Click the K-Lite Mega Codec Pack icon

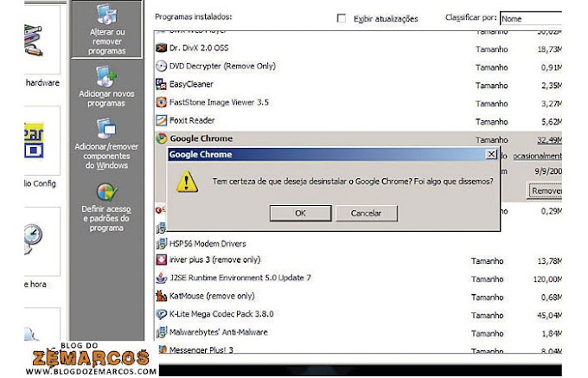click(x=161, y=314)
